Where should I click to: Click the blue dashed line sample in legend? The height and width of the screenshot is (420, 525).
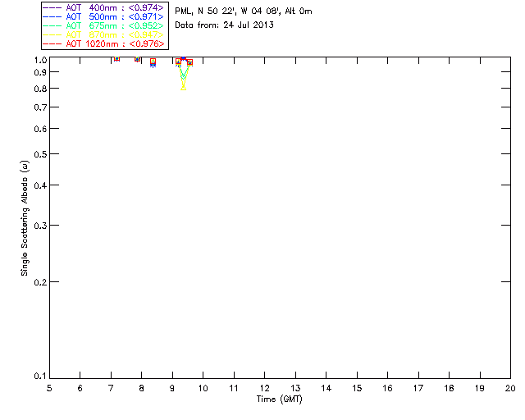point(52,16)
